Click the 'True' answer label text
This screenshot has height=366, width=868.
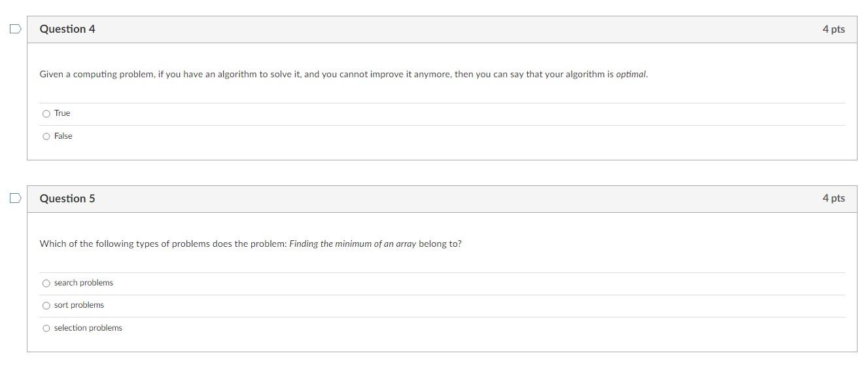[62, 113]
